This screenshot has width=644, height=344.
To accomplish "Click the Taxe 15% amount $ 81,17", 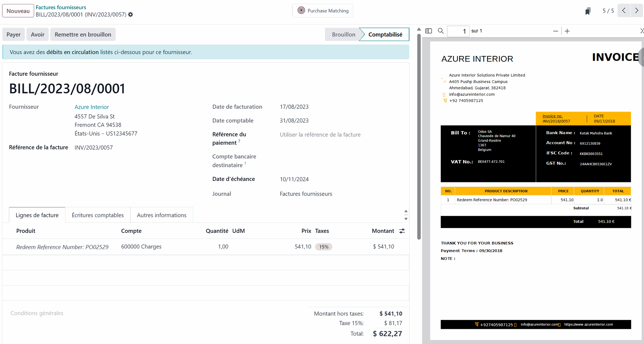I will [x=393, y=323].
